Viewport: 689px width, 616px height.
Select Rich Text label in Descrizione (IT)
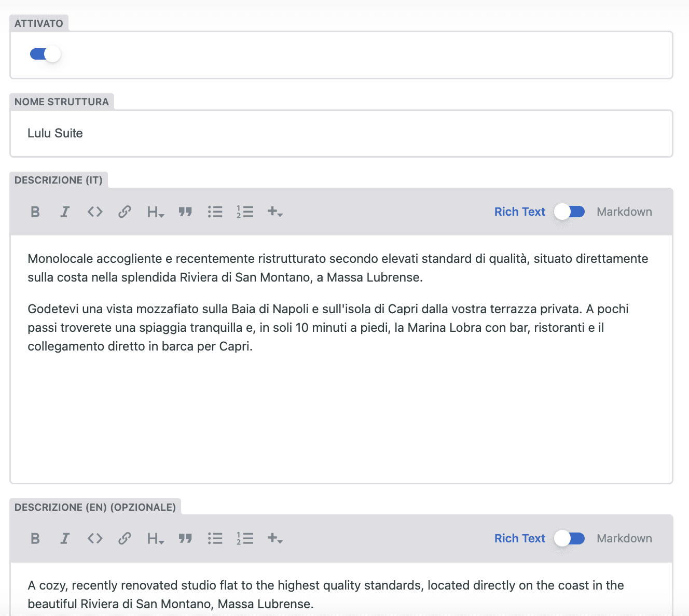tap(520, 212)
